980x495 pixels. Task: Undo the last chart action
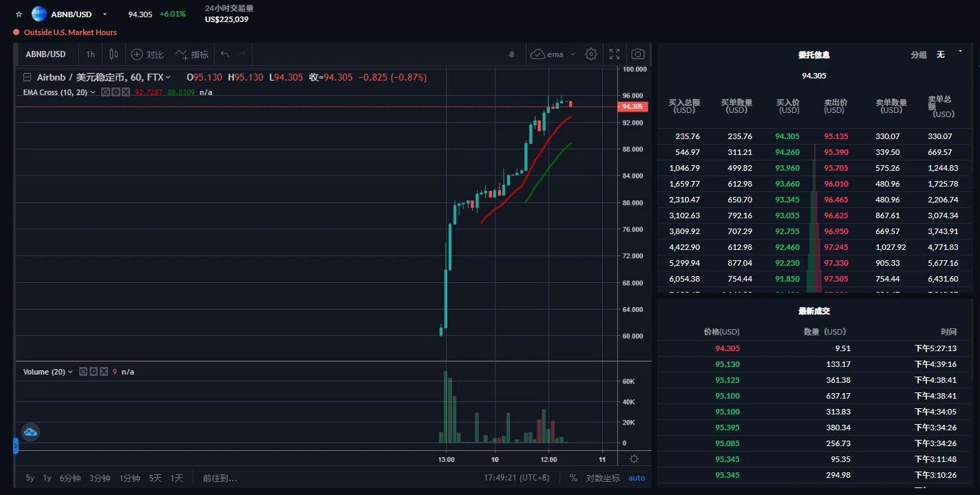click(224, 54)
